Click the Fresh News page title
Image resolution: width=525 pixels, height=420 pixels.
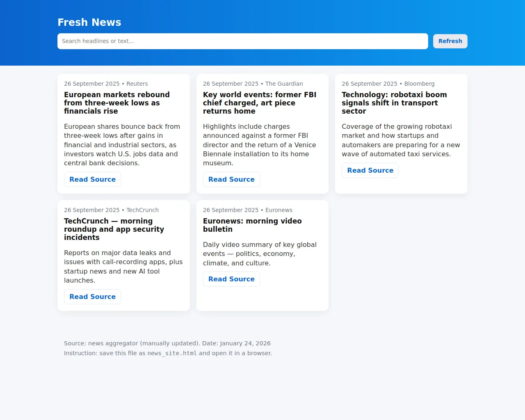coord(89,22)
